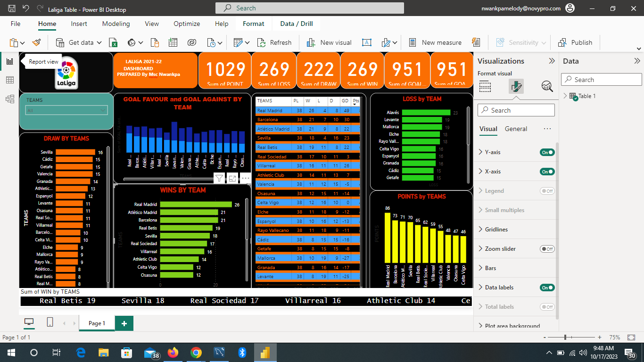
Task: Click the Refresh button
Action: pyautogui.click(x=274, y=42)
